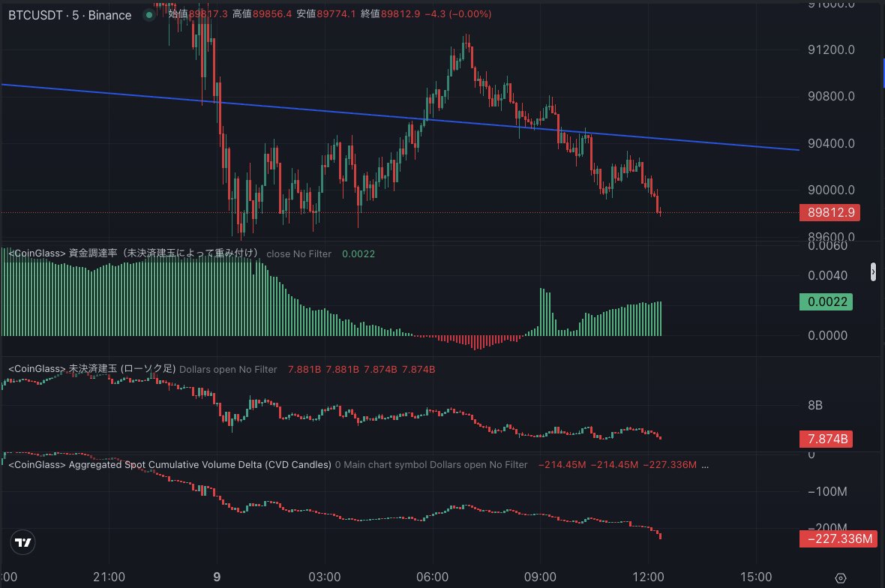Open the TradingView logo button
The width and height of the screenshot is (885, 588).
(23, 542)
